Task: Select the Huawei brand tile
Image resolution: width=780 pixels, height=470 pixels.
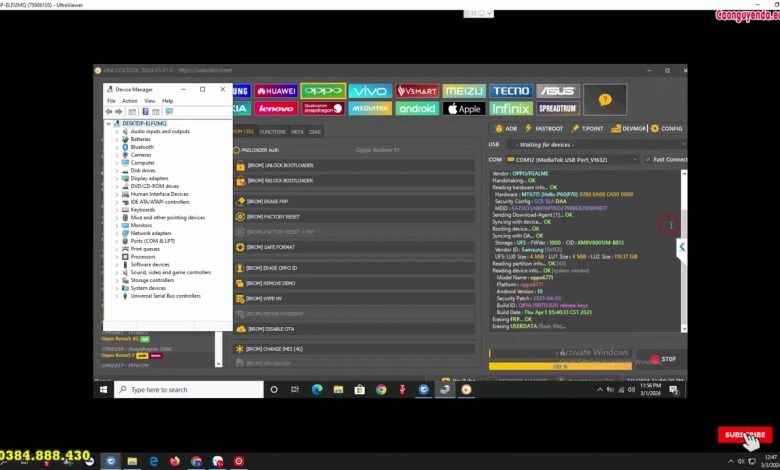Action: coord(276,91)
